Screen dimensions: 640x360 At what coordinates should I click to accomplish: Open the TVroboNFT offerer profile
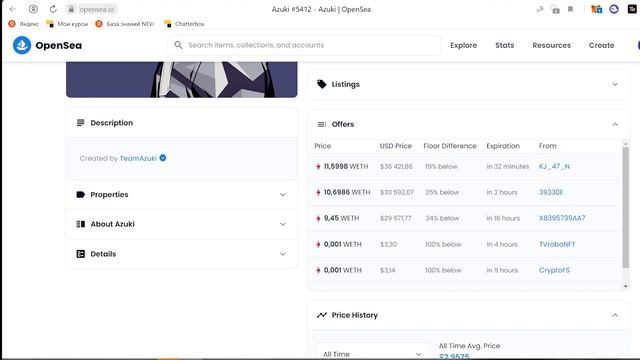(x=557, y=244)
